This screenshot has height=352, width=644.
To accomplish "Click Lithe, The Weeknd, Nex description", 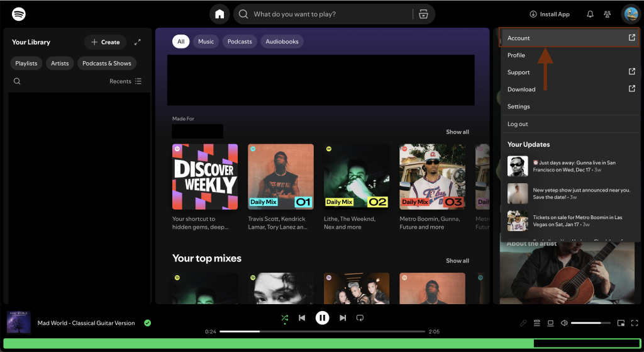I will click(x=350, y=223).
